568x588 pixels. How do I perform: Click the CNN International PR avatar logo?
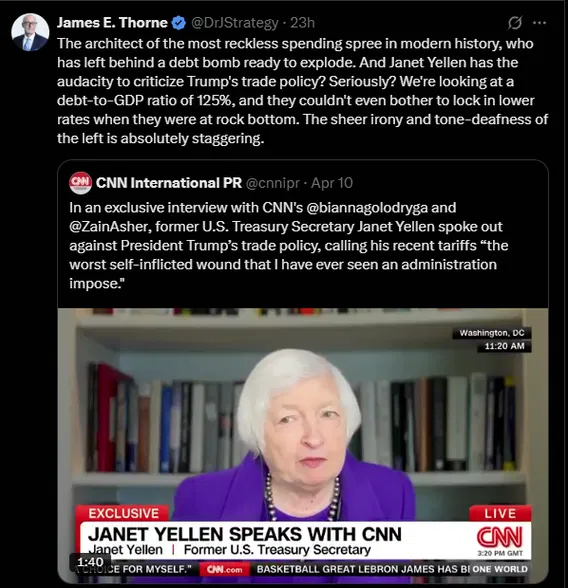pyautogui.click(x=80, y=183)
